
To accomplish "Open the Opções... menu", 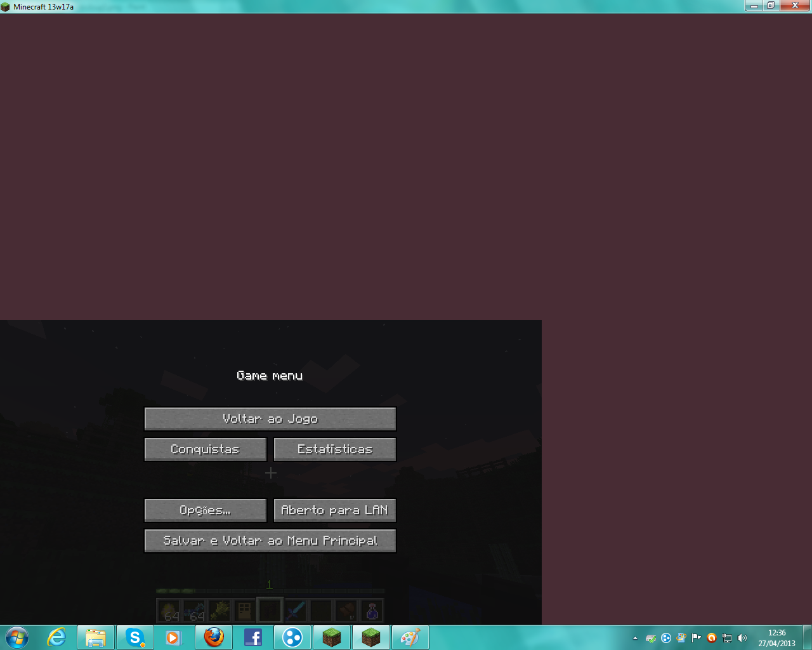I will click(x=206, y=510).
